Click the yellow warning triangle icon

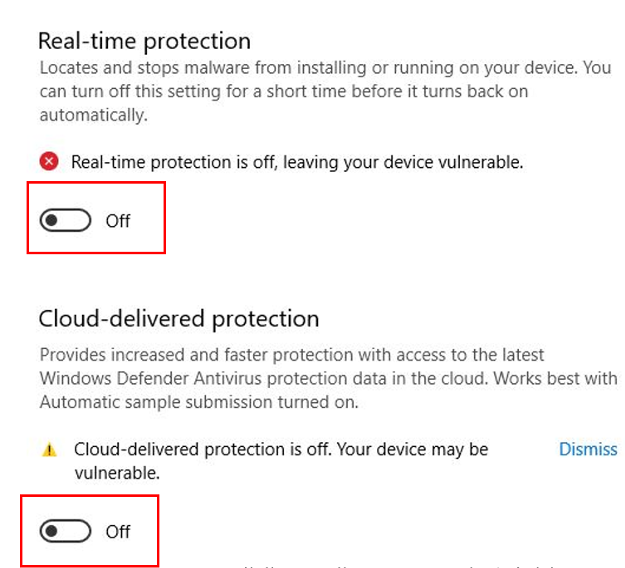(49, 450)
